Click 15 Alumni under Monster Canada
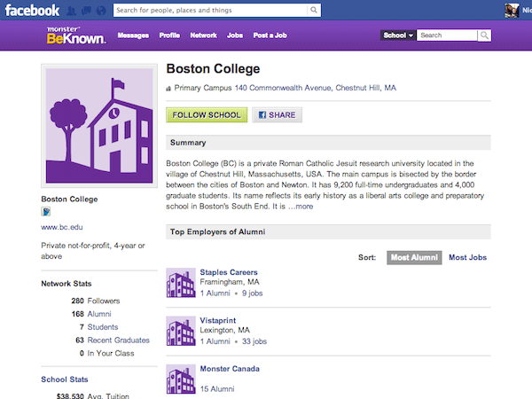532x399 pixels. tap(217, 389)
